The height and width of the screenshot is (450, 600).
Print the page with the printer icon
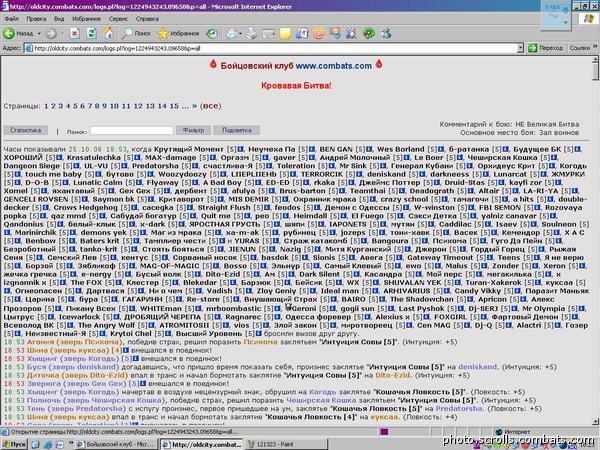tap(252, 34)
